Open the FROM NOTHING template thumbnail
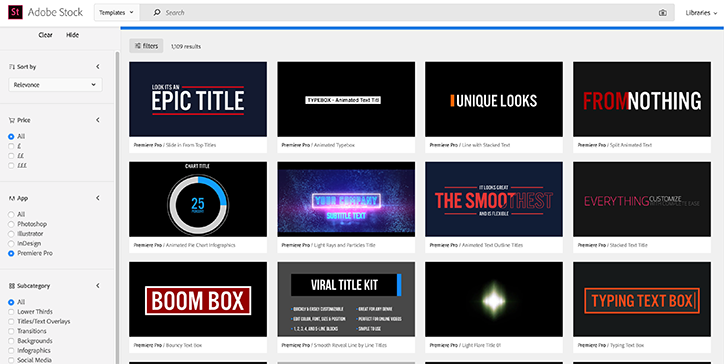The height and width of the screenshot is (364, 724). pyautogui.click(x=642, y=99)
